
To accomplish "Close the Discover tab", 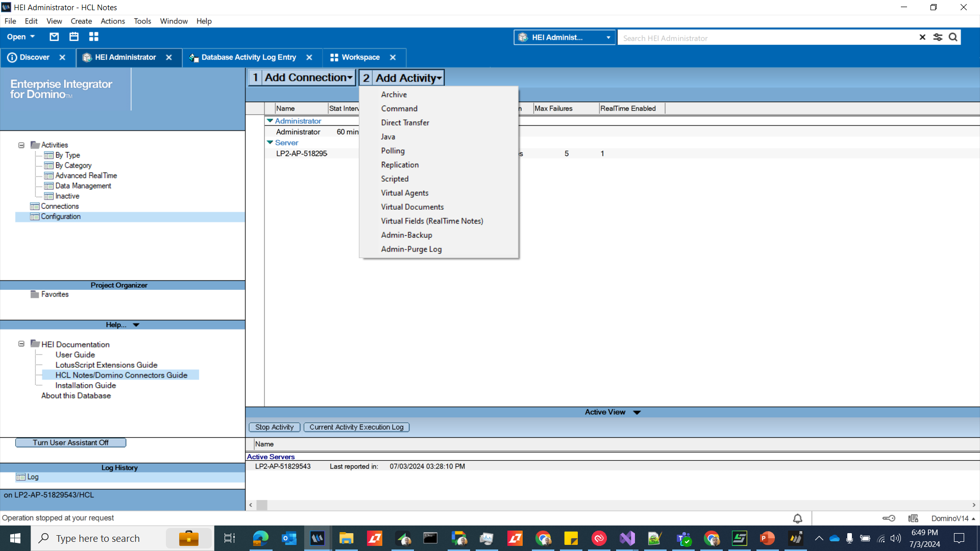I will coord(62,58).
